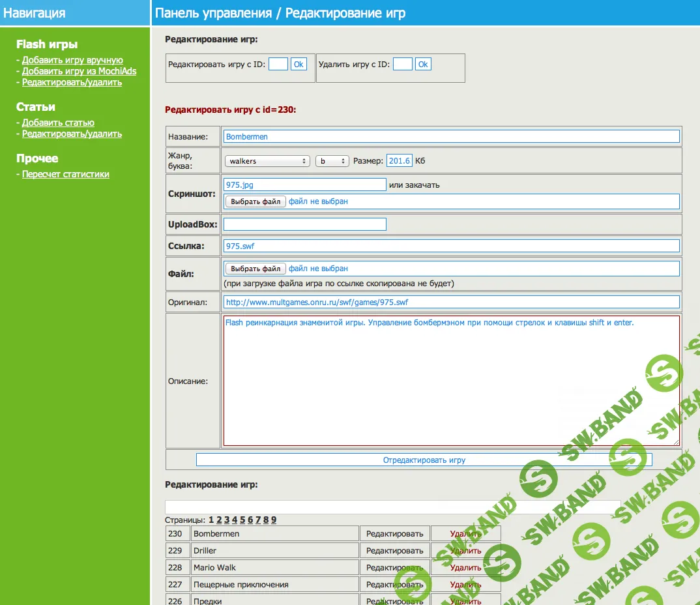This screenshot has height=605, width=700.
Task: Expand the letter dropdown showing b
Action: pyautogui.click(x=332, y=161)
